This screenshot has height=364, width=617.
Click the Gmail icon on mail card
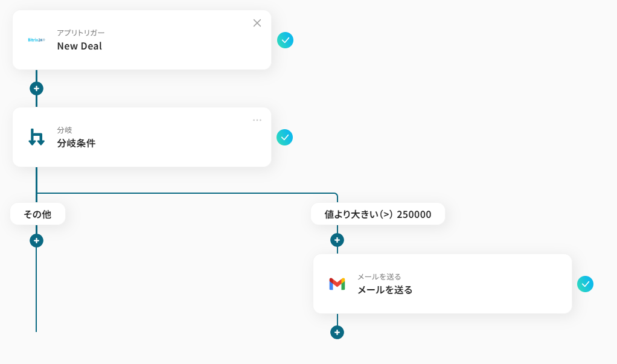tap(337, 284)
